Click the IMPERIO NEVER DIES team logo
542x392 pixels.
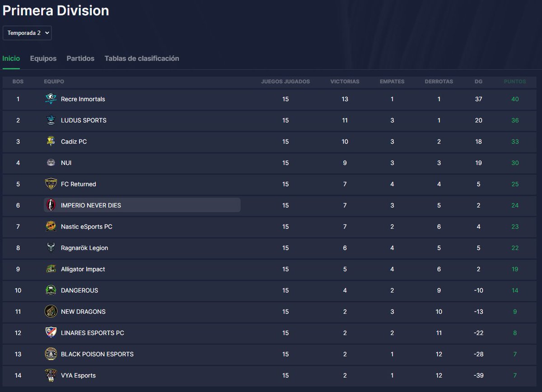(51, 205)
